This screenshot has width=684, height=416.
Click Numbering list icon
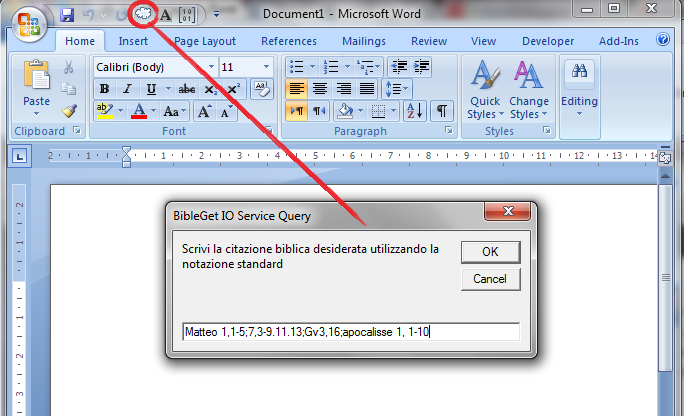click(331, 67)
